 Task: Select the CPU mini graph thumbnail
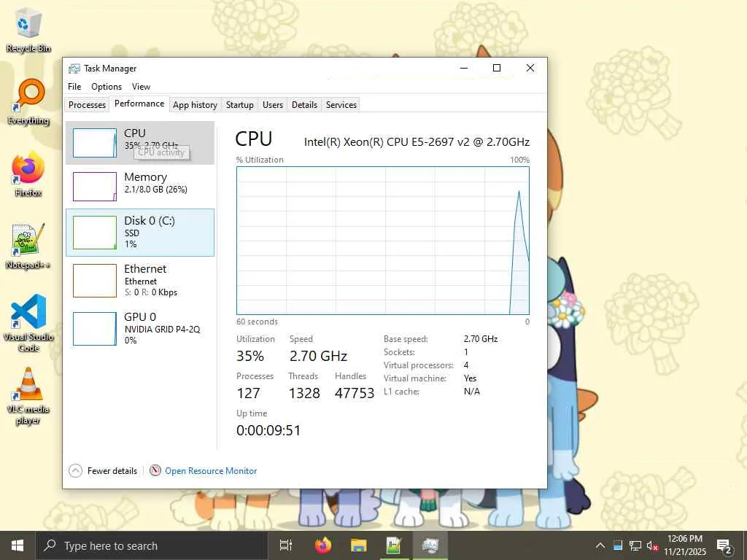94,143
